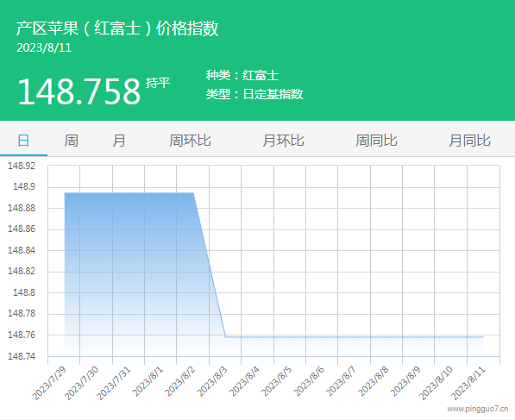The image size is (515, 420).
Task: Open the 月环比 month-over-month tab
Action: (283, 141)
